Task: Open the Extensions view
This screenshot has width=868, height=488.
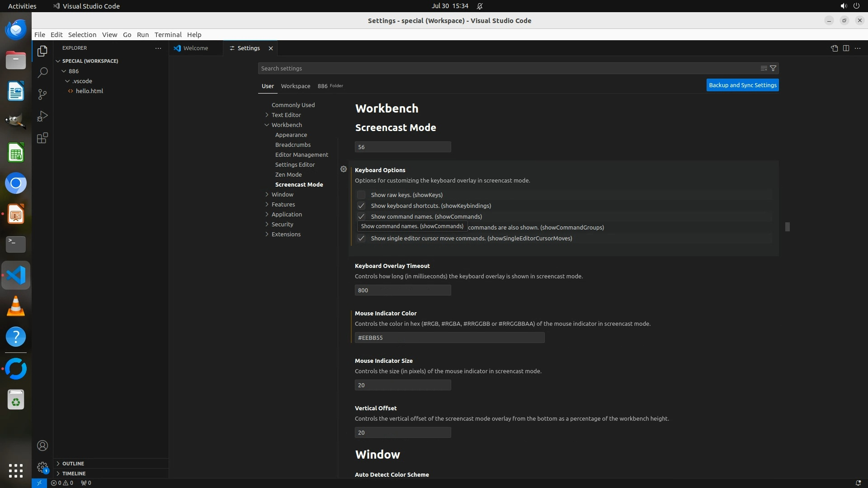Action: [42, 138]
